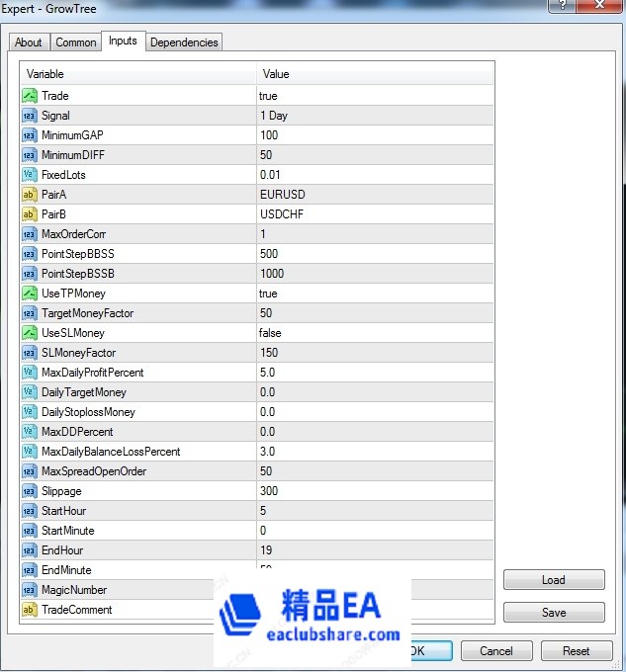This screenshot has width=626, height=672.
Task: Select the UseSLMoney false value cell
Action: (374, 333)
